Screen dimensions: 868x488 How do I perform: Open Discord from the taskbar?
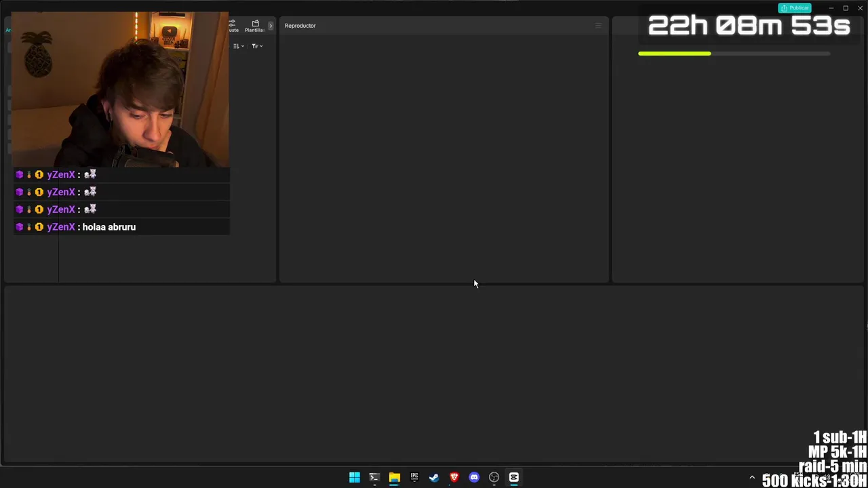tap(474, 477)
